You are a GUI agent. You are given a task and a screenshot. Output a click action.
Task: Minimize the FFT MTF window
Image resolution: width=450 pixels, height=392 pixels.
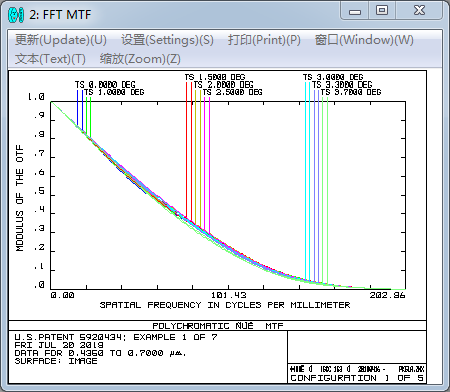[x=355, y=12]
